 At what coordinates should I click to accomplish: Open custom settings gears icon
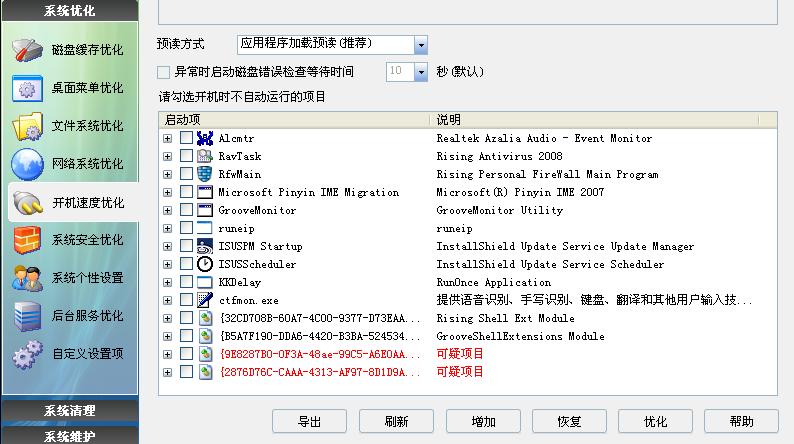(28, 353)
